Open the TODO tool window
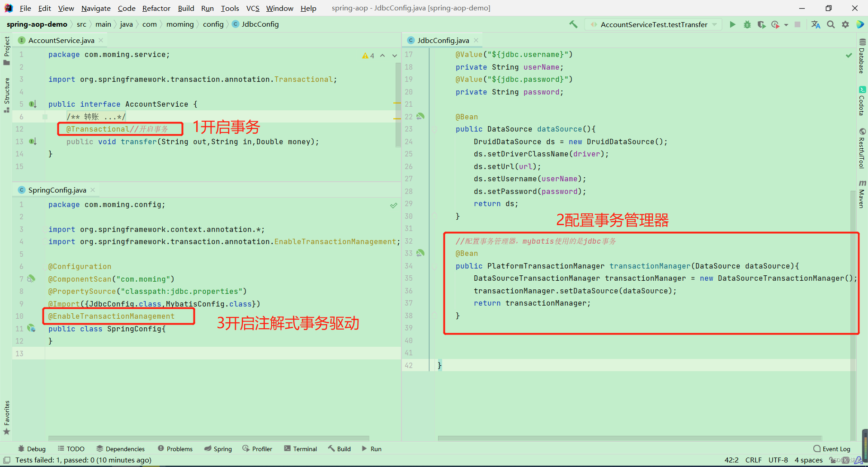This screenshot has height=467, width=868. (71, 449)
